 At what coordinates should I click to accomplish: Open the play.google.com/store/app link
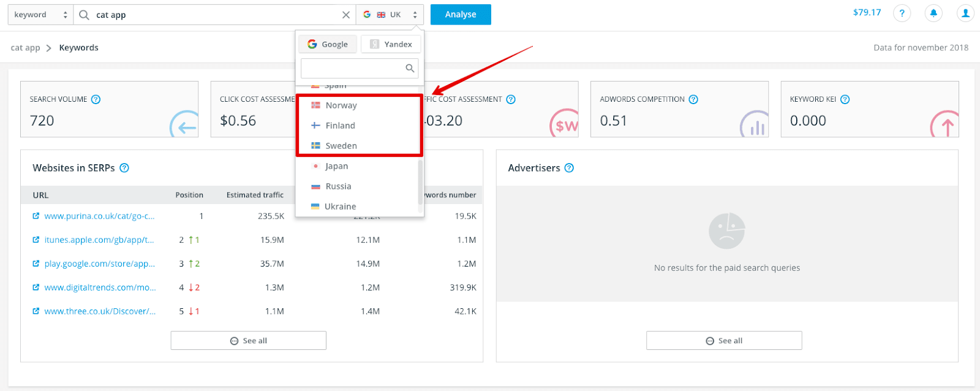click(x=100, y=264)
